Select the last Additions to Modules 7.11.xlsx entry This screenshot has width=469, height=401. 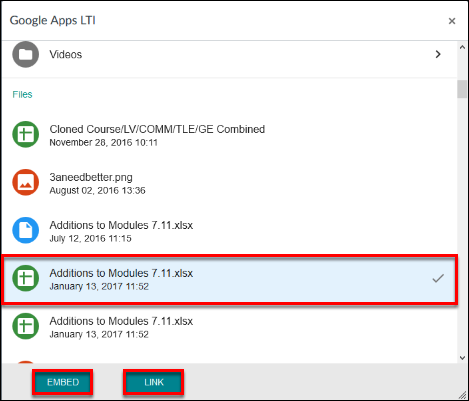[x=229, y=326]
